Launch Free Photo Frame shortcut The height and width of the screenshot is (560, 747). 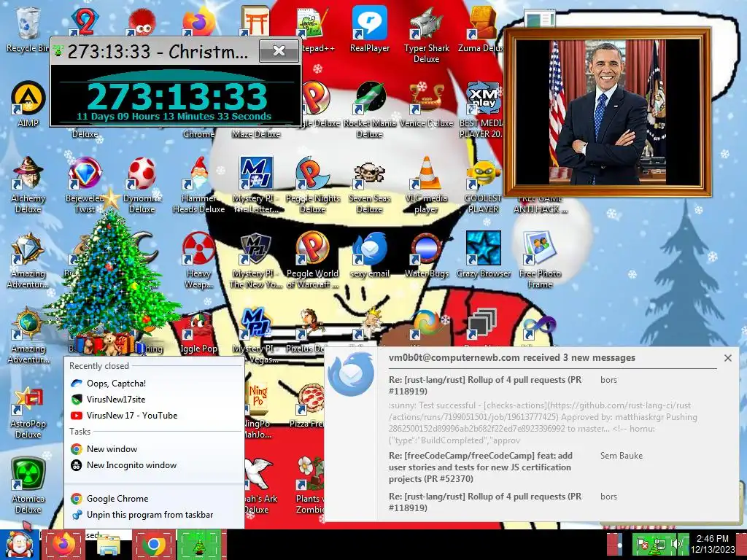(x=540, y=260)
